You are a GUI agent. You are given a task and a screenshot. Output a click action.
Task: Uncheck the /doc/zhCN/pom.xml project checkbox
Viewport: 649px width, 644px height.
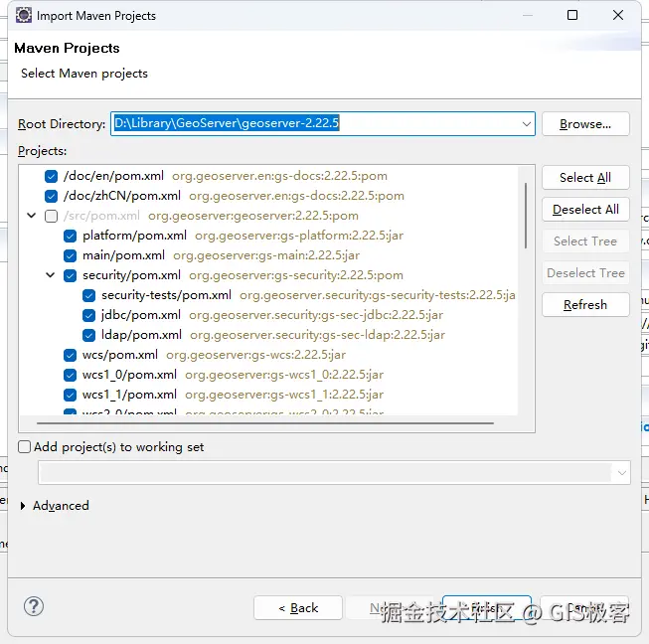pos(52,196)
